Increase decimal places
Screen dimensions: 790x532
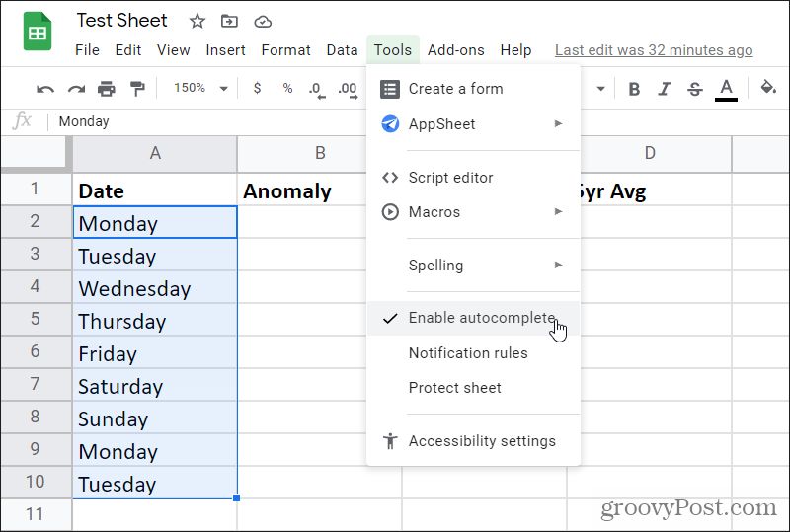[348, 90]
